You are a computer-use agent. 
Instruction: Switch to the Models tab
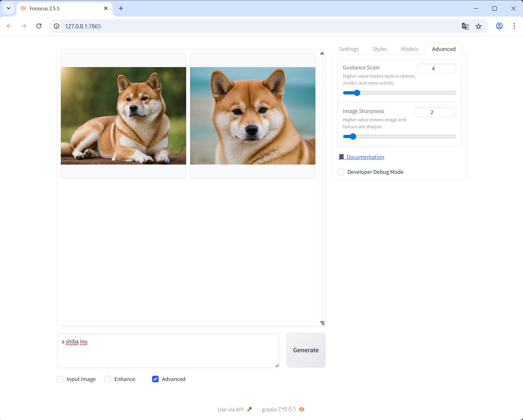click(409, 49)
